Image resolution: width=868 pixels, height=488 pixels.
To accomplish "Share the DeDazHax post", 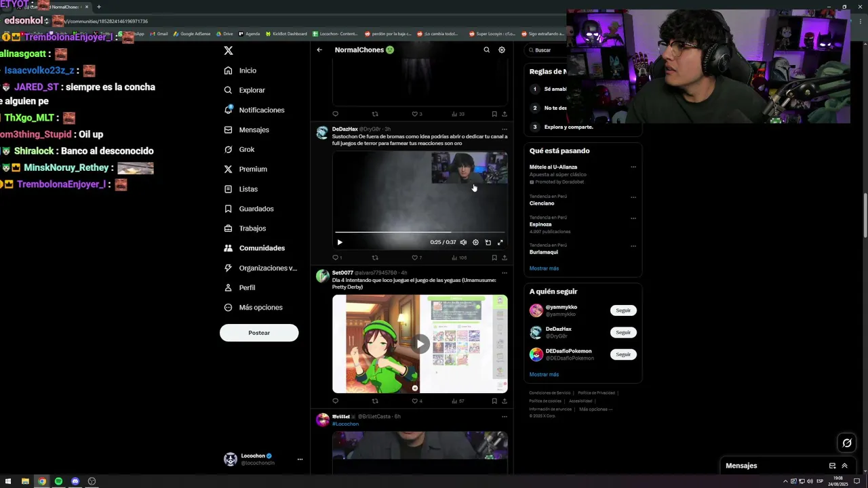I will click(x=504, y=258).
